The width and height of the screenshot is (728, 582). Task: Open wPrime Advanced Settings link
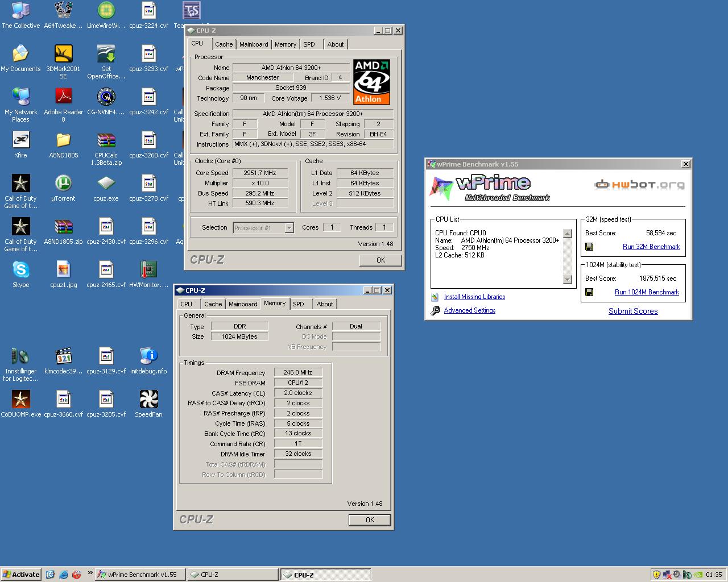click(469, 310)
